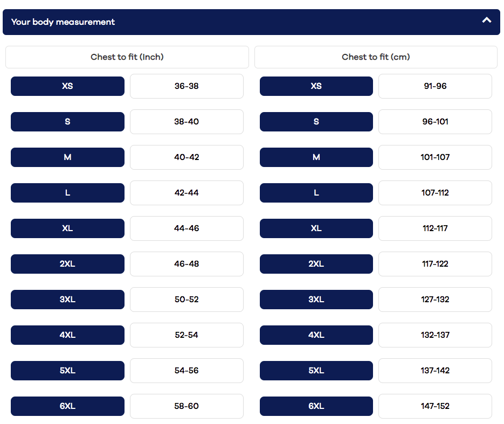This screenshot has width=504, height=424.
Task: Collapse the Your body measurement section
Action: click(x=486, y=20)
